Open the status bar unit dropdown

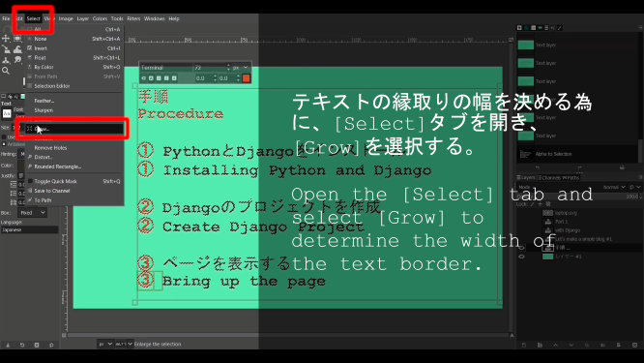tap(105, 344)
